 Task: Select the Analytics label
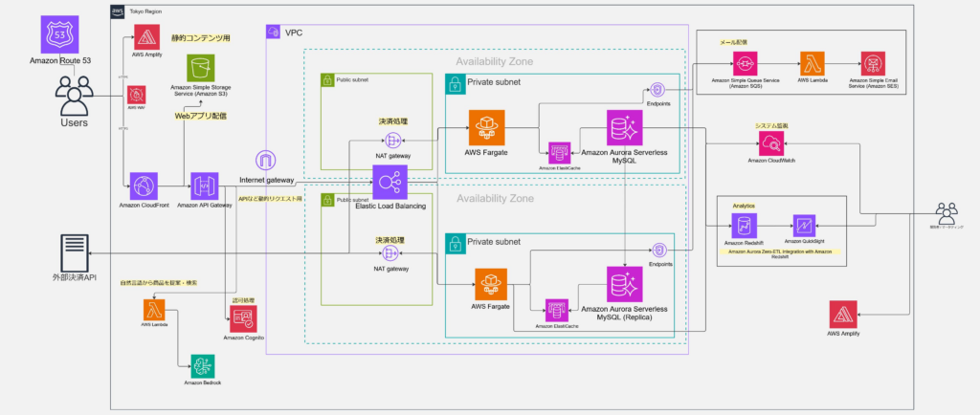[744, 206]
